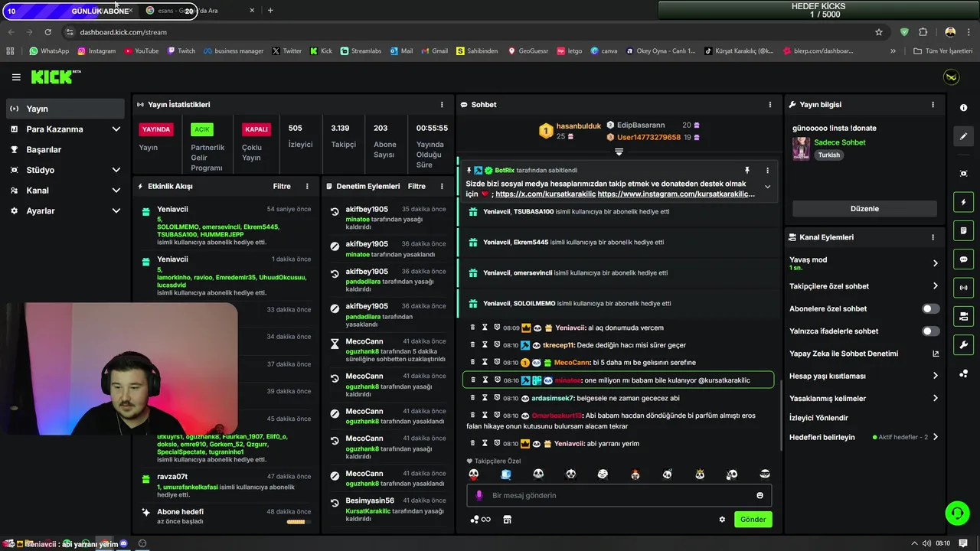Open Etkinlik Akışı Filtre dropdown
Image resolution: width=980 pixels, height=551 pixels.
282,186
